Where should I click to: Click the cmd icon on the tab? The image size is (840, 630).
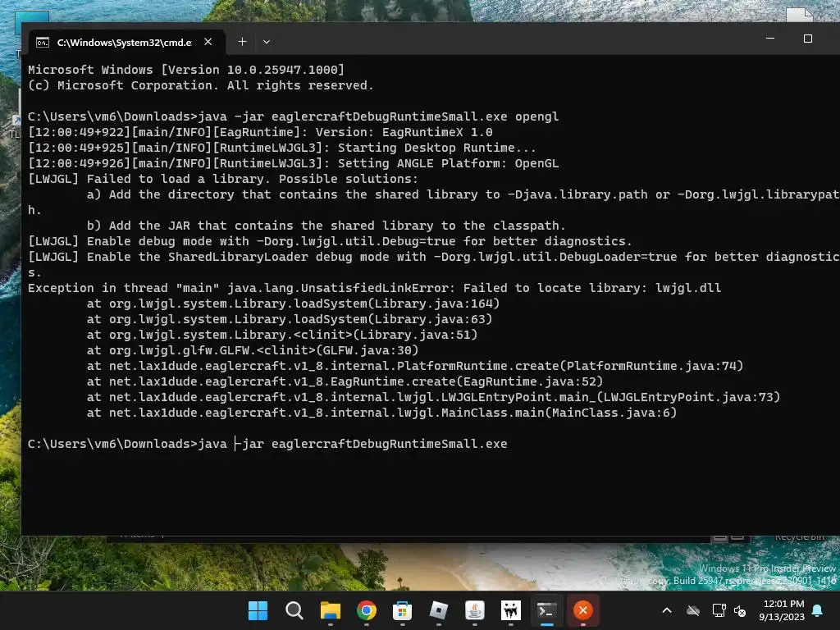[x=43, y=43]
